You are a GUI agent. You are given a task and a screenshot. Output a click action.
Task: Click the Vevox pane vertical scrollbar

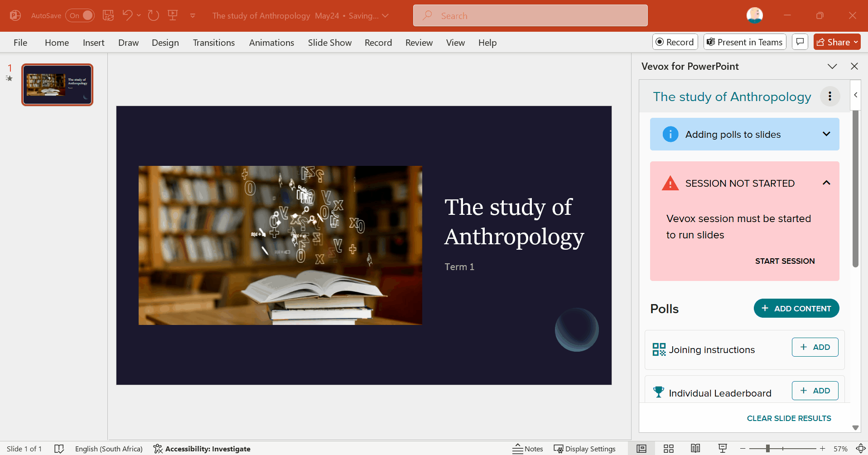coord(855,189)
